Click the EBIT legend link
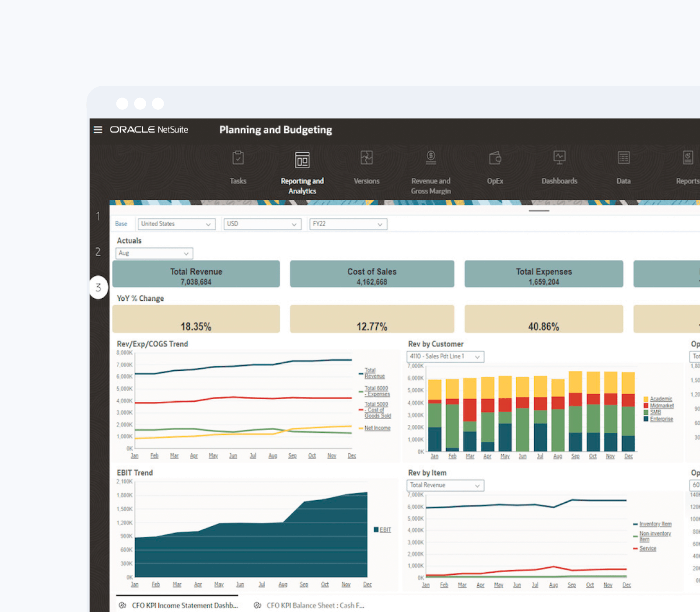This screenshot has height=612, width=700. (x=385, y=530)
